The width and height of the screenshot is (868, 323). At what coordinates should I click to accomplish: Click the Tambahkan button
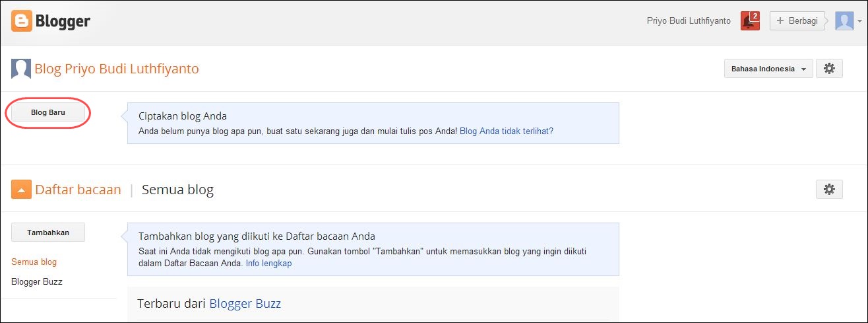(48, 233)
